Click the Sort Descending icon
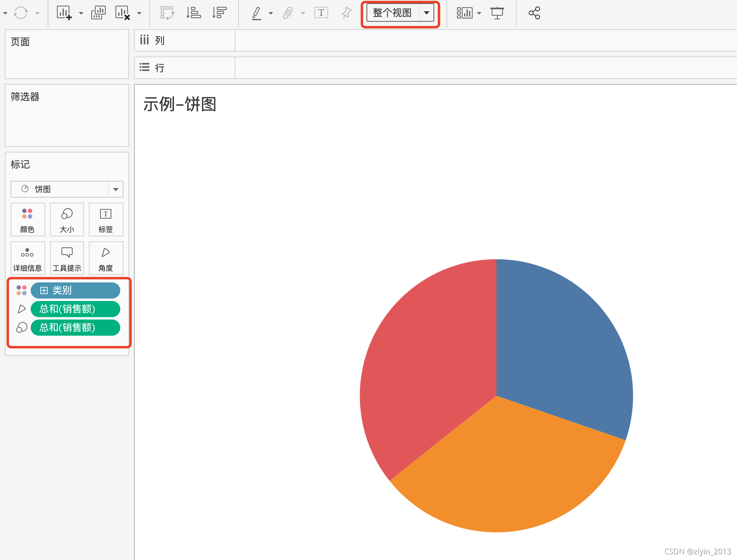737x560 pixels. (x=220, y=13)
